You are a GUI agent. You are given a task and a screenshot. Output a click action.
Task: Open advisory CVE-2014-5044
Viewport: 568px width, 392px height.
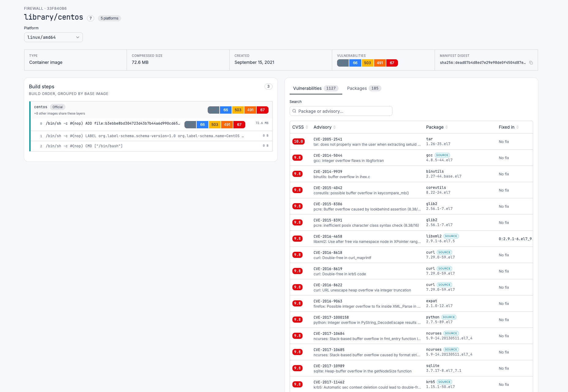[328, 156]
